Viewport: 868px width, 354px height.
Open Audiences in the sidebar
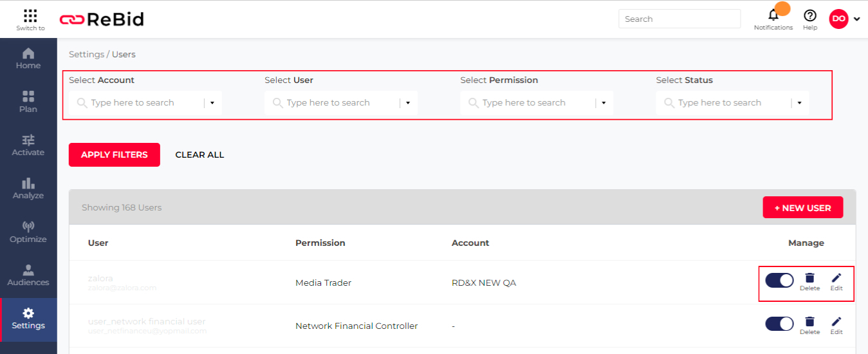pos(28,275)
